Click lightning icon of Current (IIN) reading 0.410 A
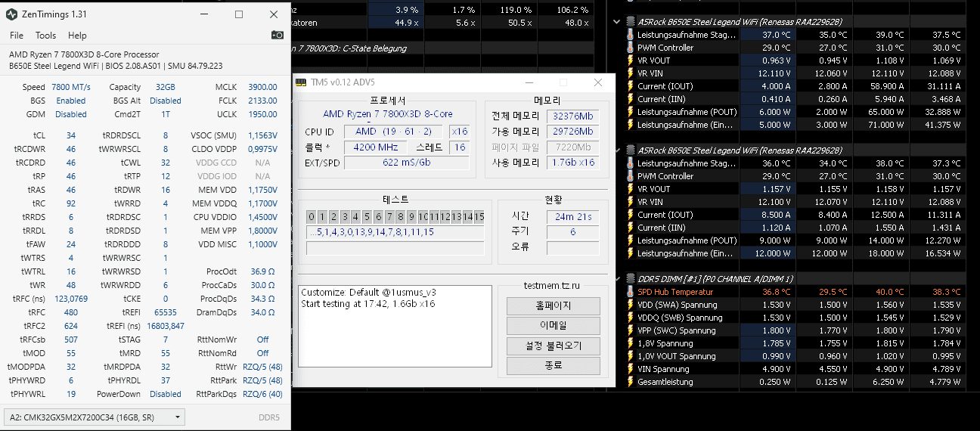This screenshot has height=431, width=980. click(x=631, y=99)
